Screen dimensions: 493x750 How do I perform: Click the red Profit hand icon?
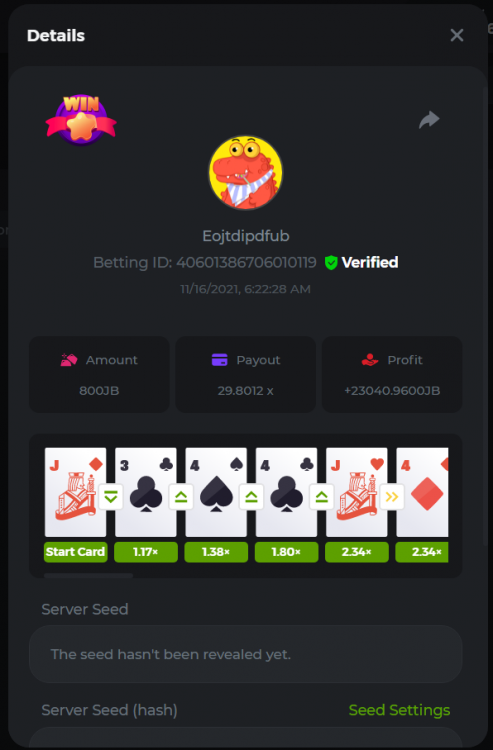[370, 360]
